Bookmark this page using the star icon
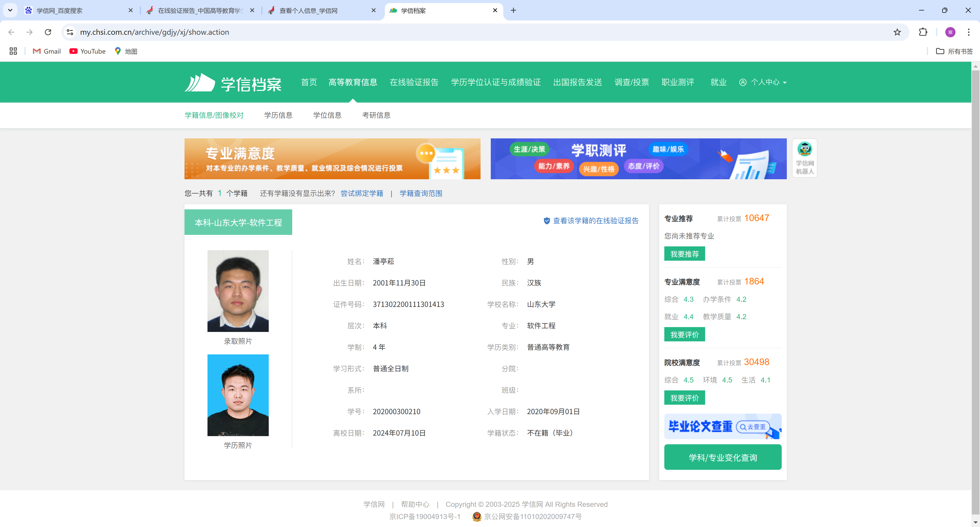Image resolution: width=980 pixels, height=527 pixels. point(897,32)
